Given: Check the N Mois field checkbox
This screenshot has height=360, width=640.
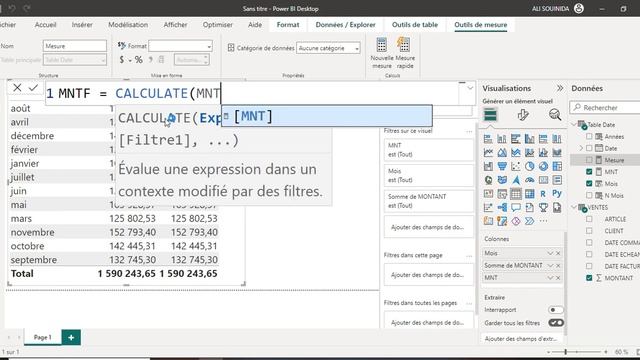Looking at the screenshot, I should coord(589,196).
